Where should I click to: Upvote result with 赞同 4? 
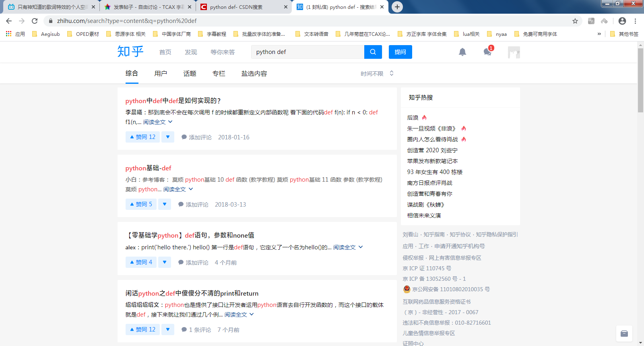point(141,262)
